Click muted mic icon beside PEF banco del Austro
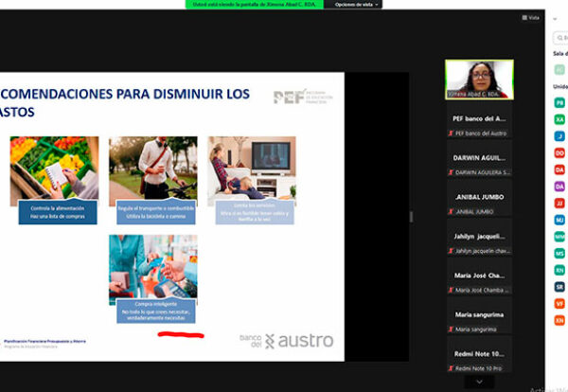Viewport: 568px width, 392px height. (451, 134)
